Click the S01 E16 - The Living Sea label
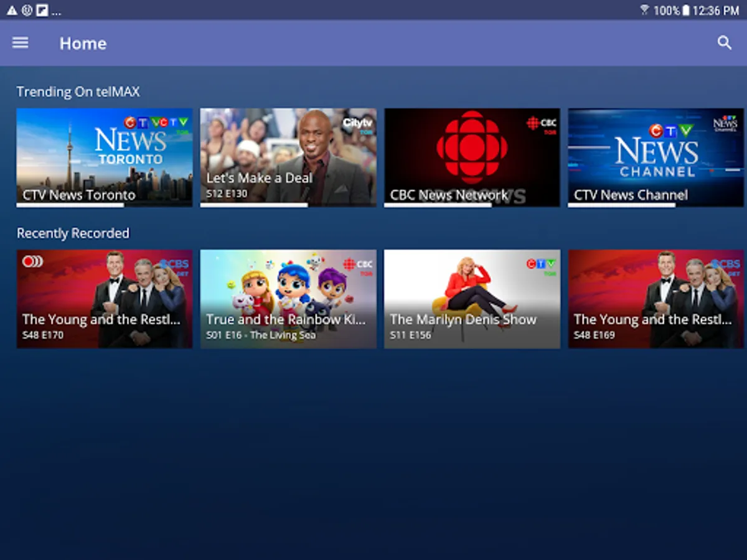The width and height of the screenshot is (747, 560). click(261, 335)
